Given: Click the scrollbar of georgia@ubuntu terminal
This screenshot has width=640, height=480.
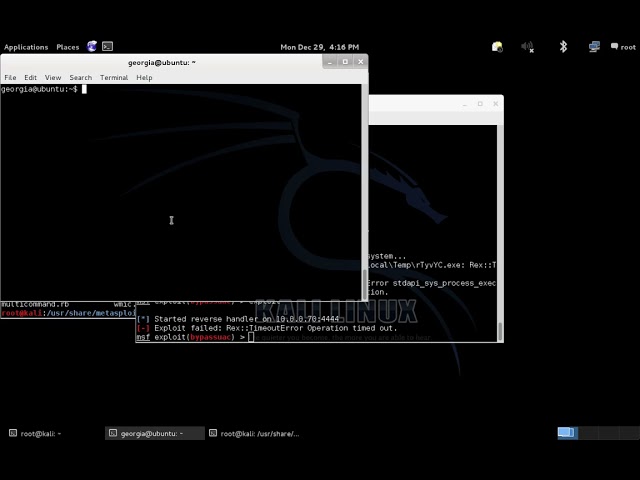Looking at the screenshot, I should pos(364,192).
